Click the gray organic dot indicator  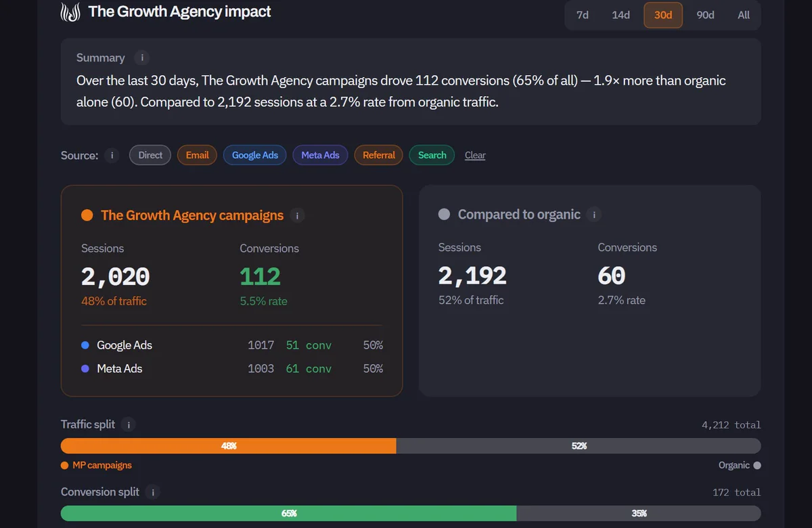(x=444, y=215)
